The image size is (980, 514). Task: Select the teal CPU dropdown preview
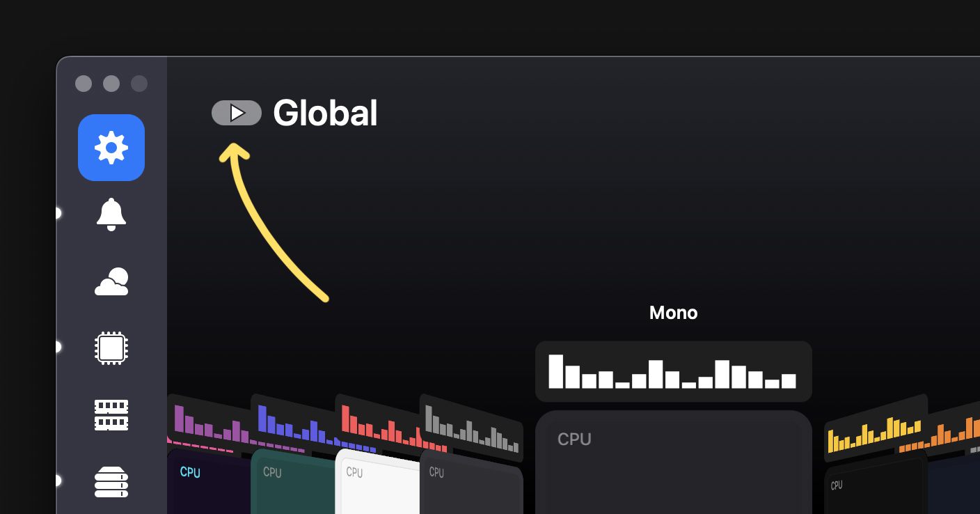(293, 482)
